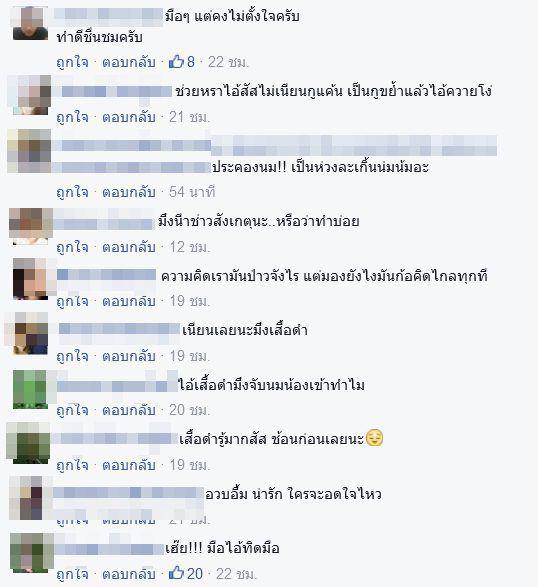
Task: Like the comment posted 21 ชม. ago
Action: click(x=72, y=117)
